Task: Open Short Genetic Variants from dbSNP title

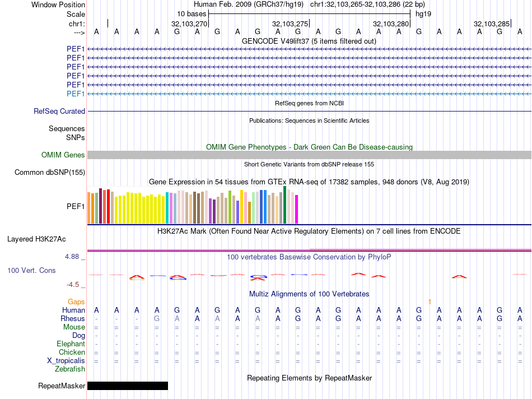Action: pyautogui.click(x=309, y=164)
